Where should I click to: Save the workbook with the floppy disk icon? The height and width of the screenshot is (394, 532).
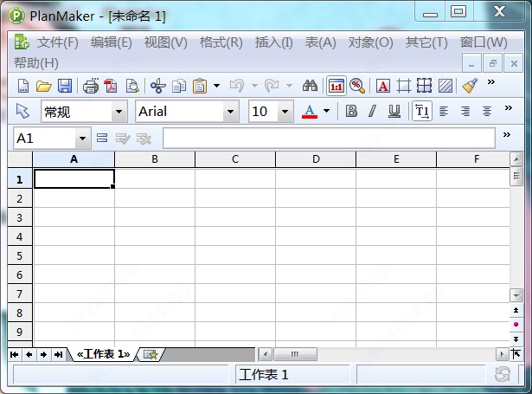pyautogui.click(x=65, y=86)
